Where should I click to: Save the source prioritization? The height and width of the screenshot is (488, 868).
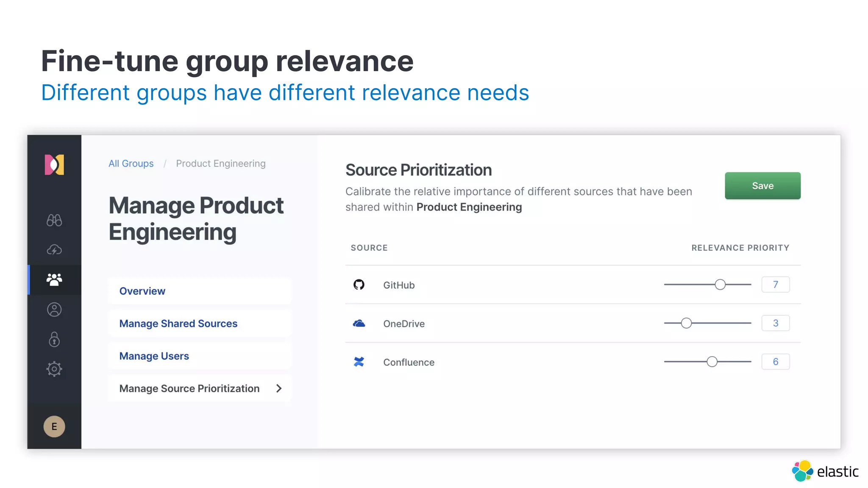(x=762, y=186)
